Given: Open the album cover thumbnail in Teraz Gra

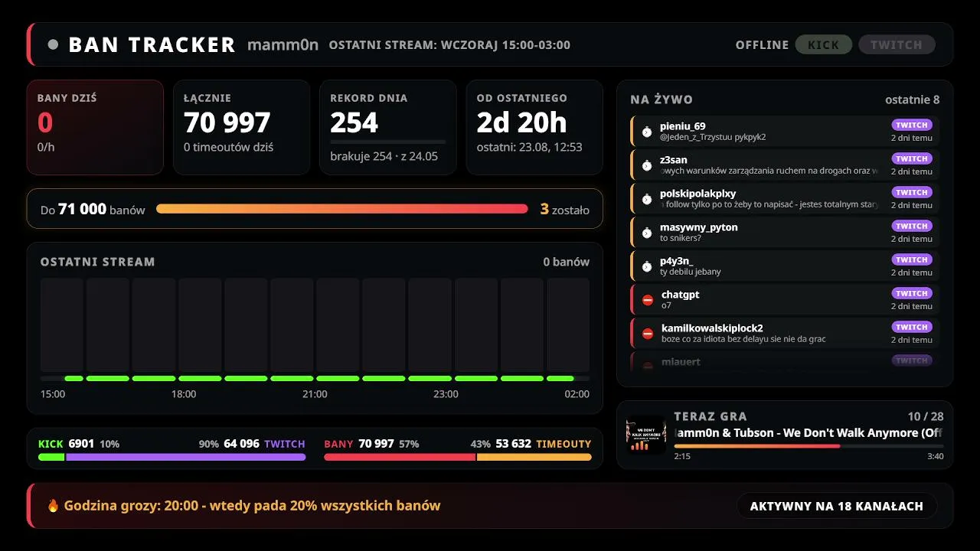Looking at the screenshot, I should (646, 435).
